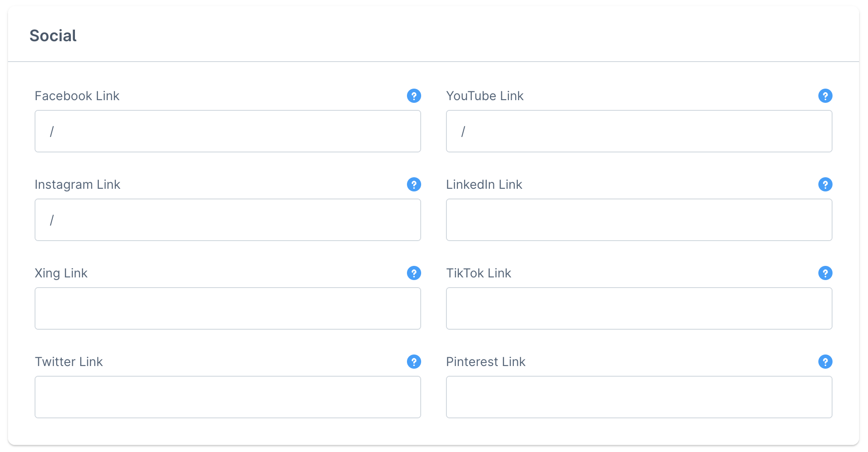Click inside the TikTok Link field
Image resolution: width=868 pixels, height=452 pixels.
pyautogui.click(x=639, y=308)
